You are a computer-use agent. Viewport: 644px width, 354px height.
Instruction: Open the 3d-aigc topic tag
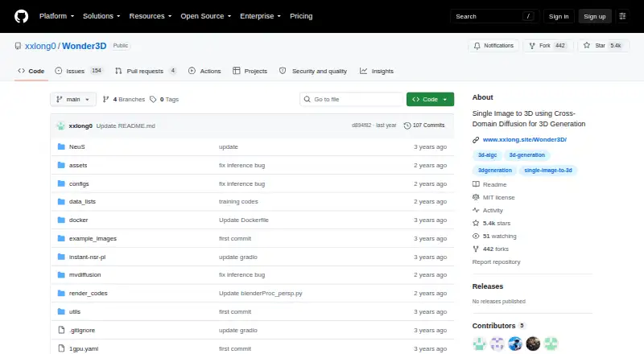487,154
